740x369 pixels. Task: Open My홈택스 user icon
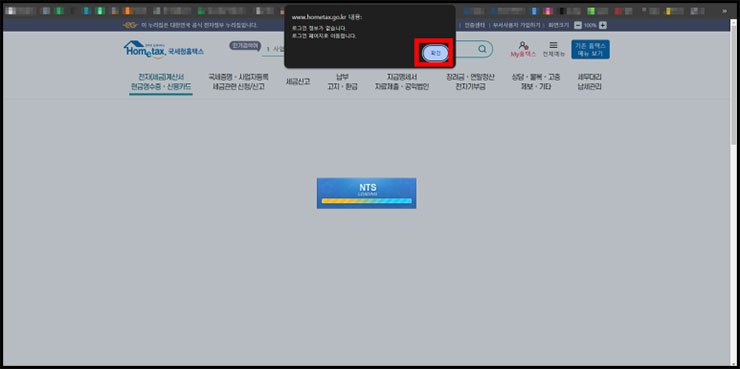tap(523, 49)
